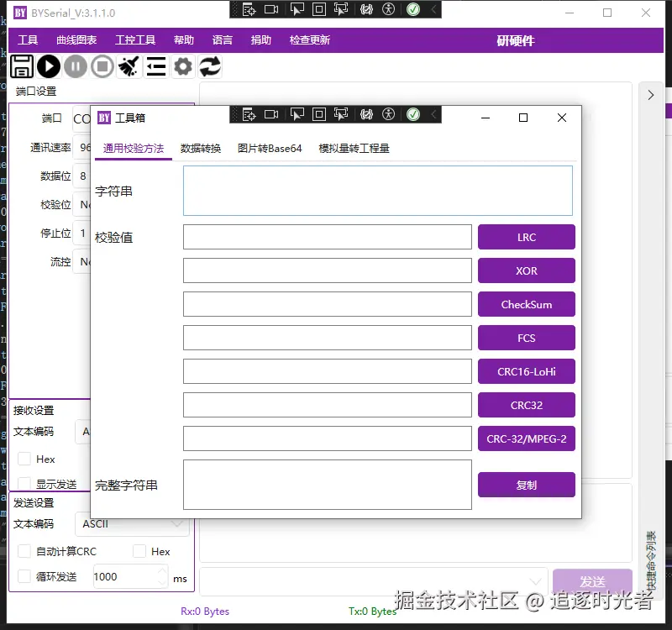Click the pause icon in toolbar
The height and width of the screenshot is (630, 672).
click(76, 67)
